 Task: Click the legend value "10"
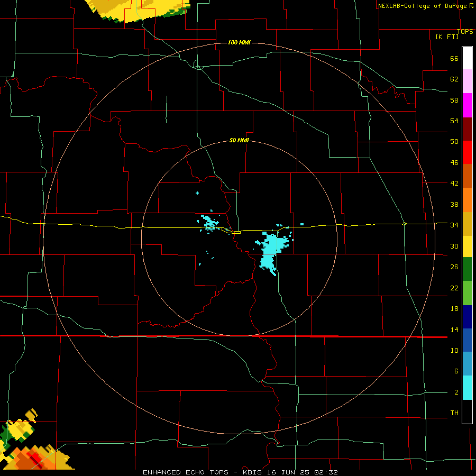454,350
